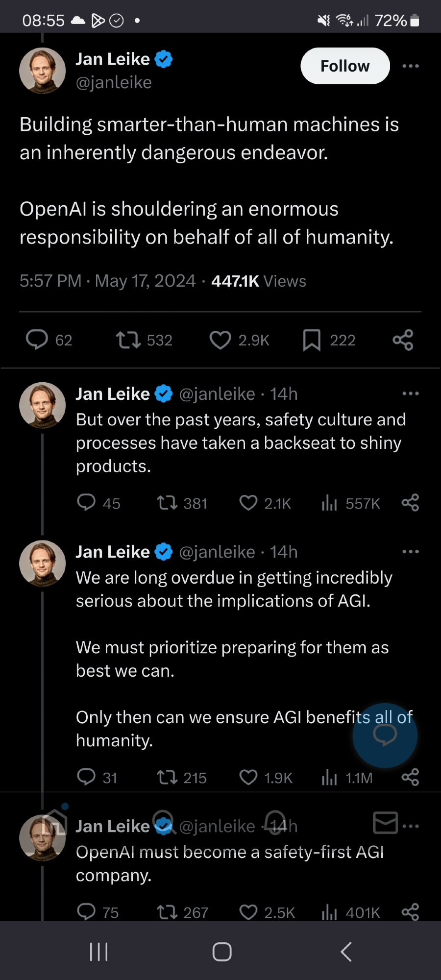
Task: Like the safety culture reply with 2.1K likes
Action: (x=248, y=503)
